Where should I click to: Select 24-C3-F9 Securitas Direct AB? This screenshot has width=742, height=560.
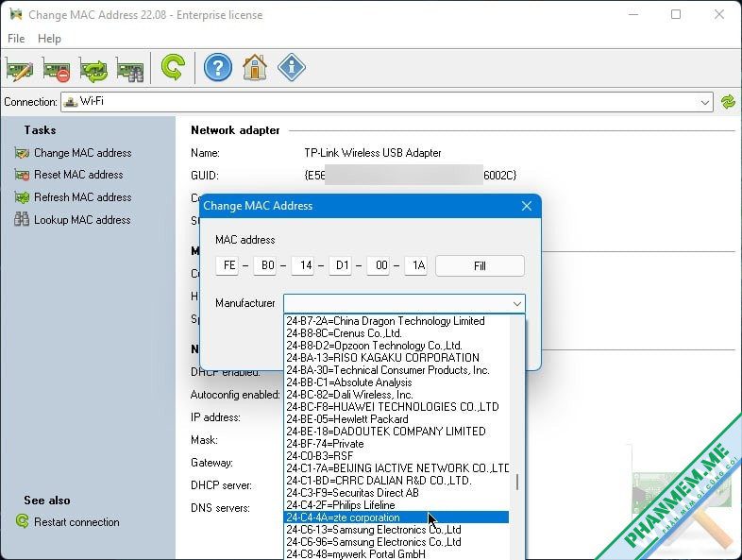[396, 493]
